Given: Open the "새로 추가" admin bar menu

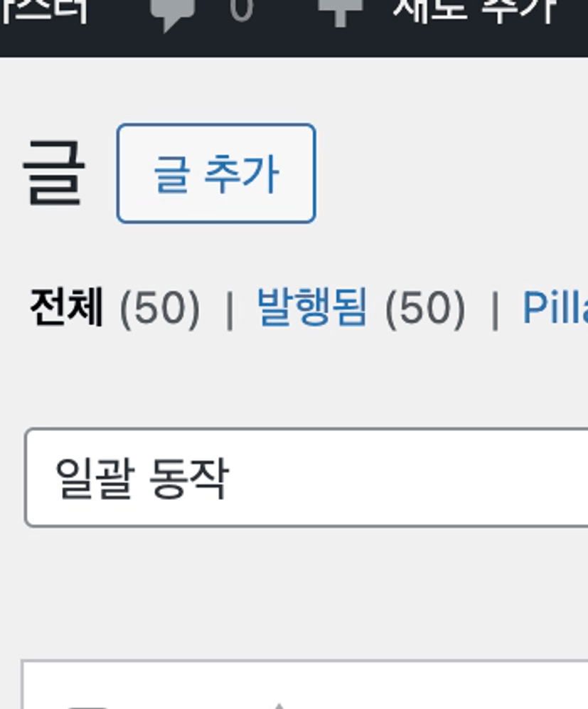Looking at the screenshot, I should (x=473, y=10).
